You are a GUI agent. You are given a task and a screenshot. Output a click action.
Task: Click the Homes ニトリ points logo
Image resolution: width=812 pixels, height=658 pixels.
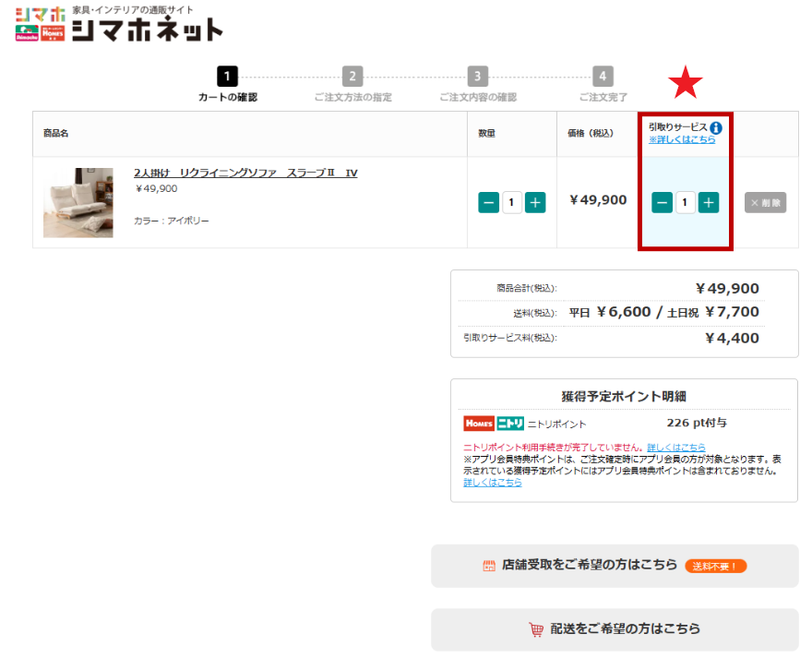[494, 424]
